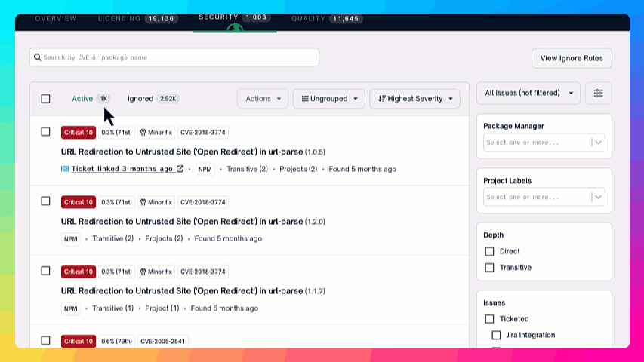Click the magnifier icon in the search bar
Image resolution: width=644 pixels, height=362 pixels.
pos(37,57)
